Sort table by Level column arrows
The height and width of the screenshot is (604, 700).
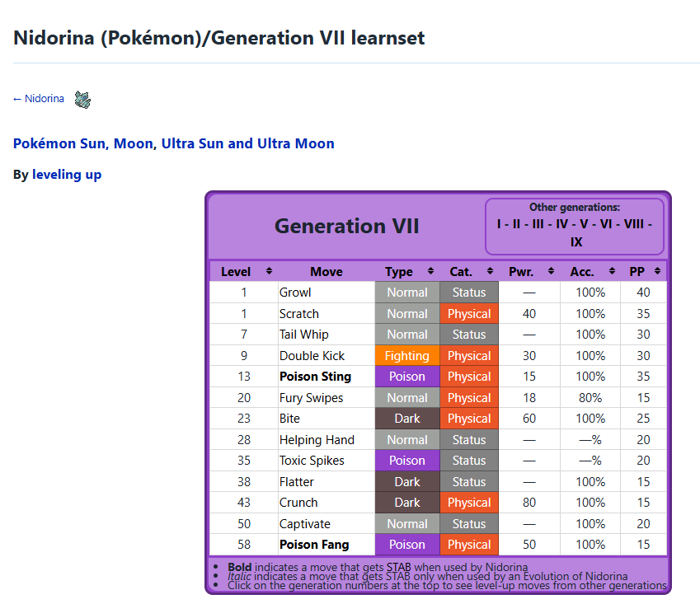269,271
